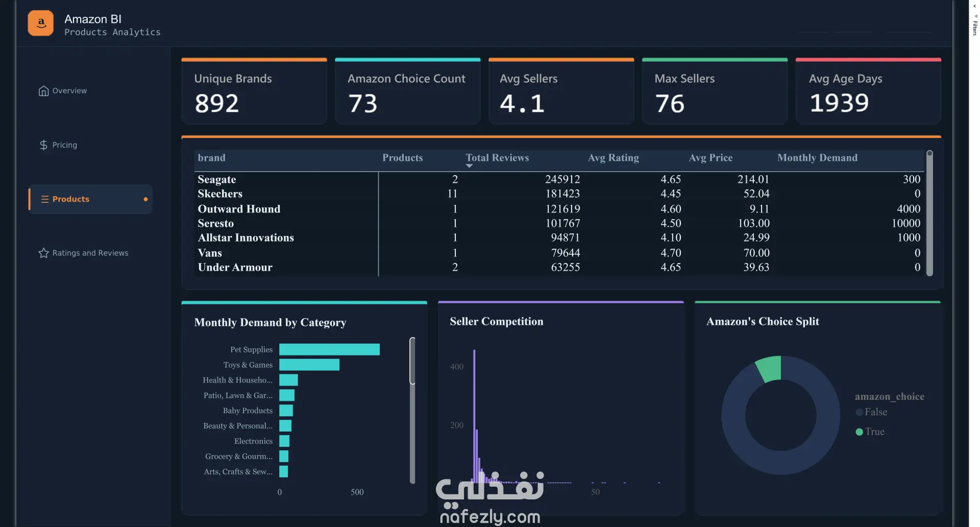Select the Unique Brands card
The height and width of the screenshot is (527, 980).
(254, 91)
